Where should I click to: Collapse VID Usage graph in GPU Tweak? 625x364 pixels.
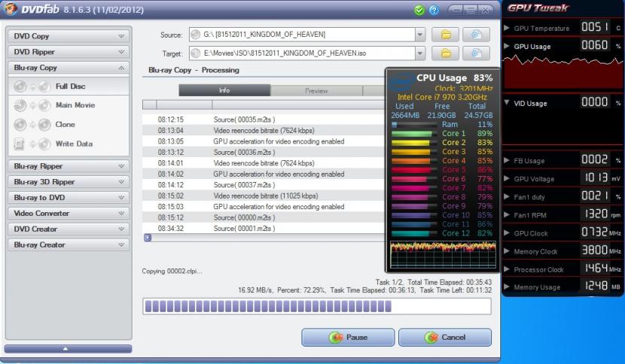pos(507,103)
